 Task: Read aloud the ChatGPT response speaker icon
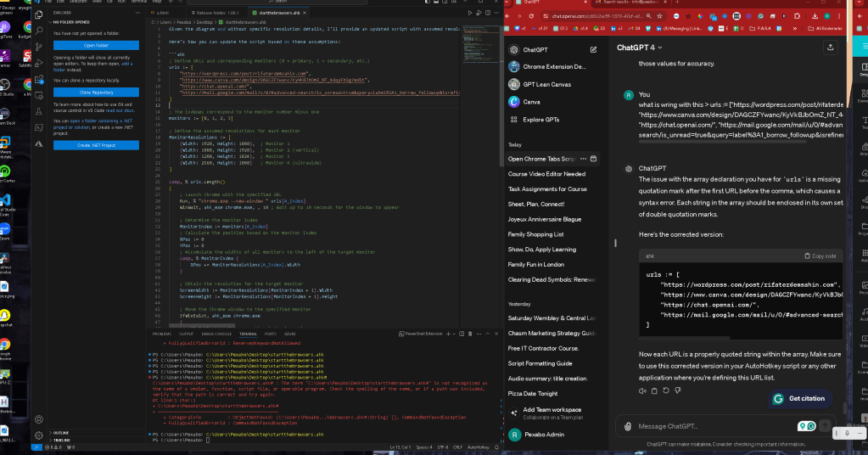pyautogui.click(x=642, y=390)
